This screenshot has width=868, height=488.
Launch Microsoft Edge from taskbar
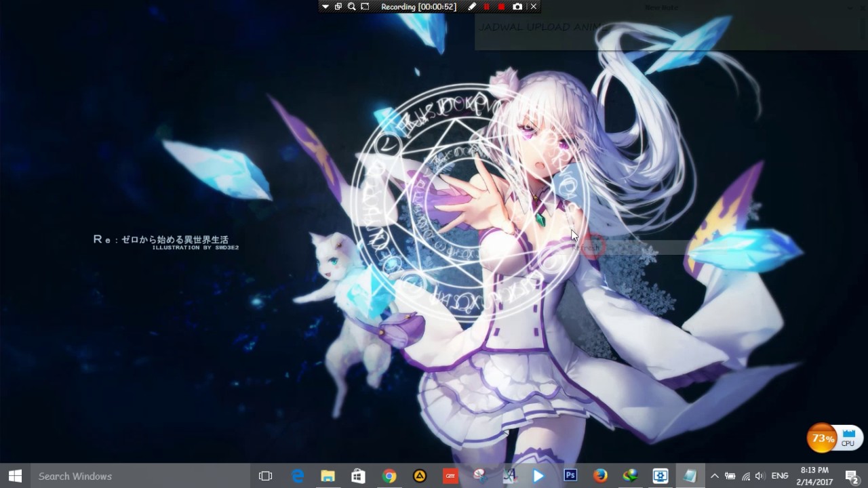pos(298,476)
